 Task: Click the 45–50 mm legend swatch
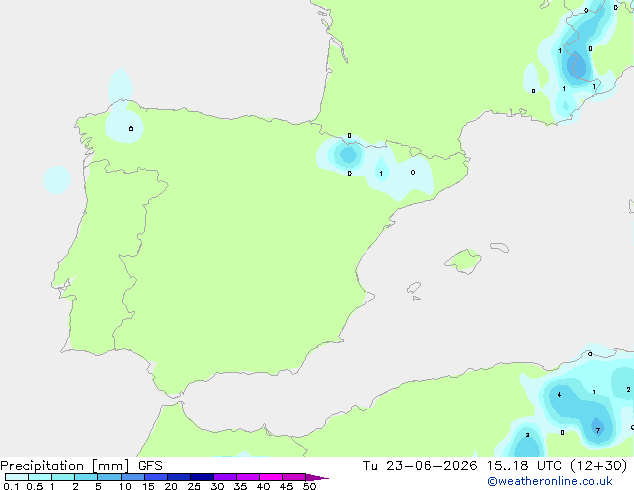pos(294,477)
